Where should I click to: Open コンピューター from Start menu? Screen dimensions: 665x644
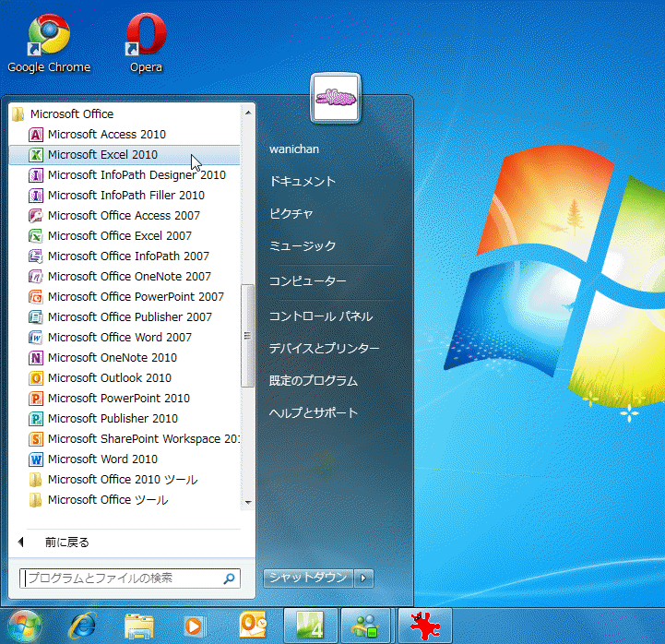pos(308,280)
